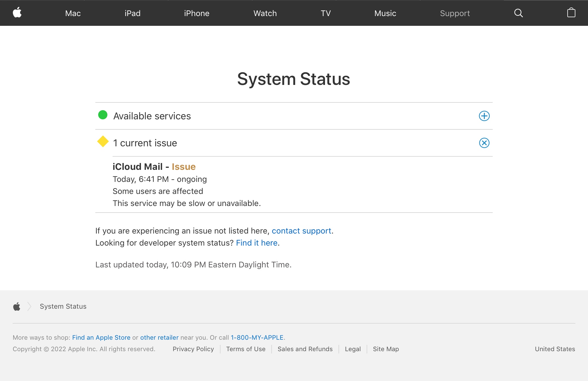Image resolution: width=588 pixels, height=381 pixels.
Task: Click System Status breadcrumb text
Action: click(x=63, y=306)
